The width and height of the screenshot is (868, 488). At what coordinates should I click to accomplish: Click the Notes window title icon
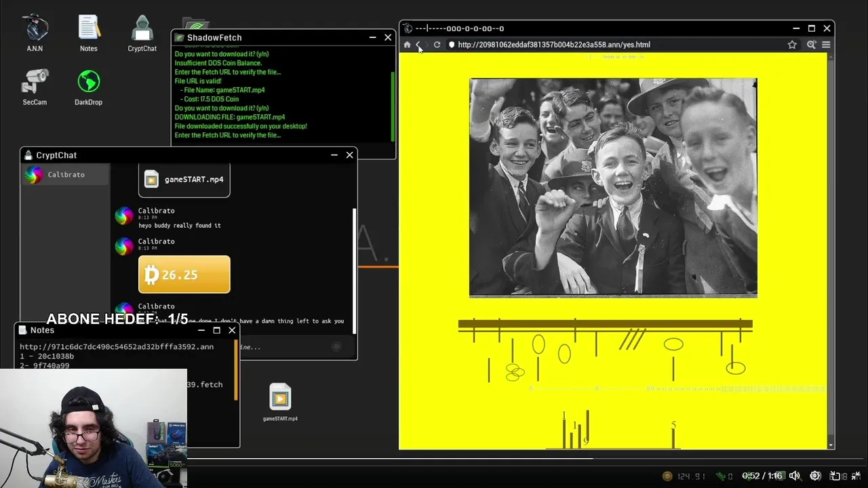[23, 330]
